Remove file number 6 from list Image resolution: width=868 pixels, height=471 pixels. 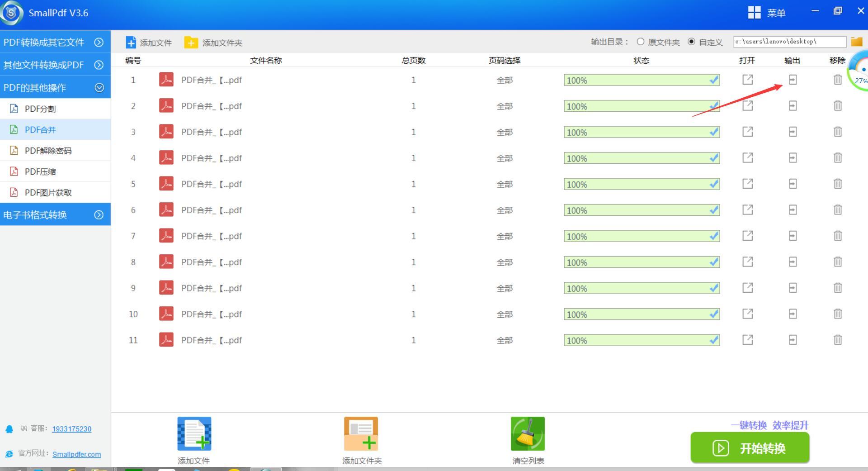[x=838, y=210]
